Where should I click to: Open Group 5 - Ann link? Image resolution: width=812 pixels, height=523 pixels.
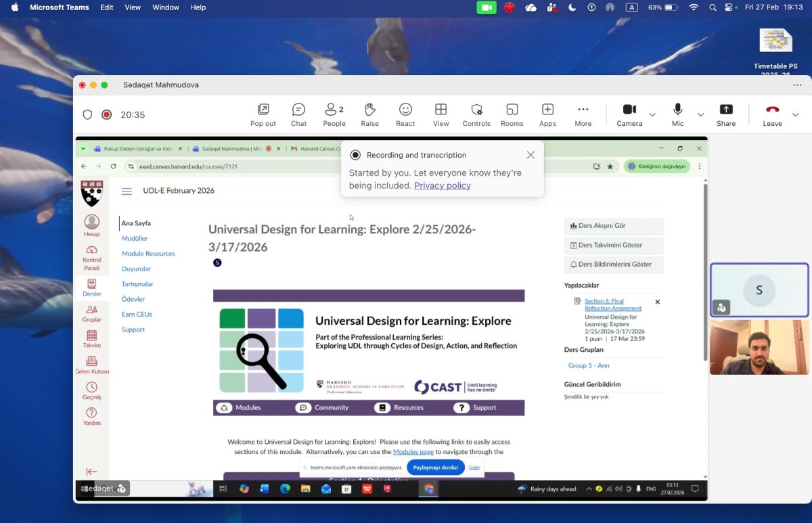point(589,365)
